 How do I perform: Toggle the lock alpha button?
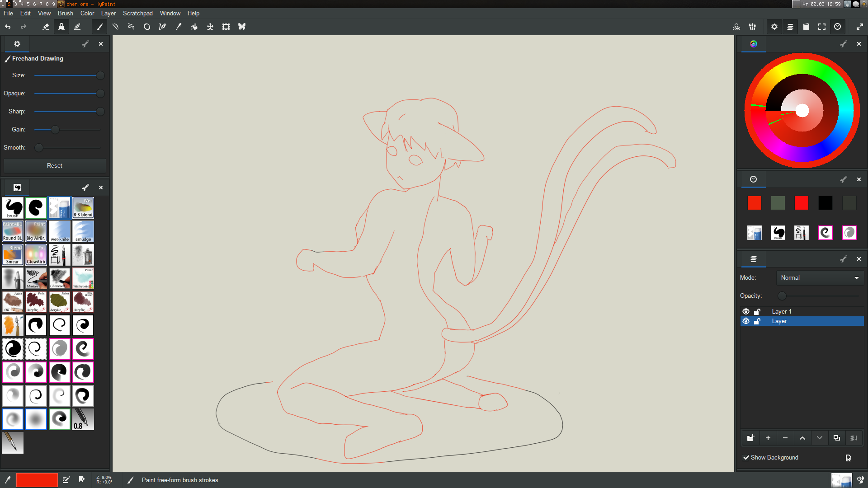(61, 27)
